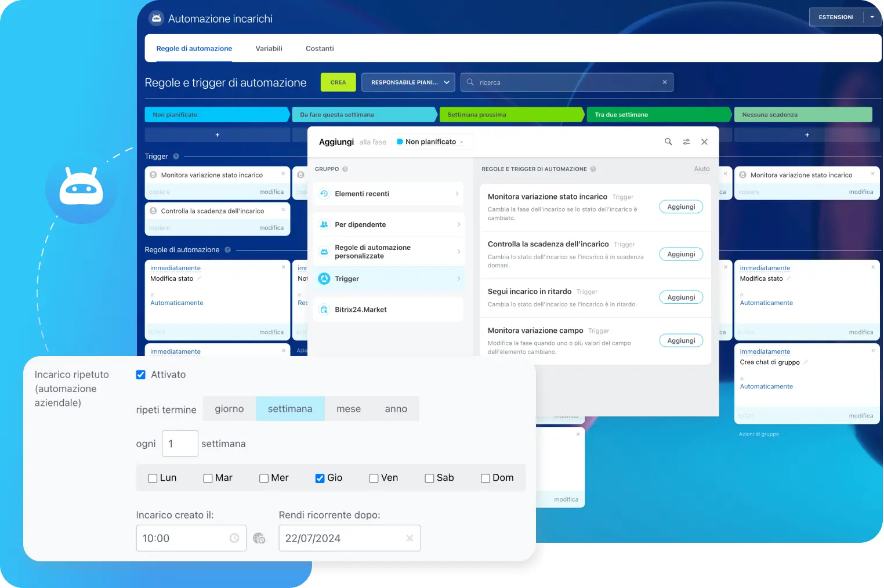Click help icon next to Trigger heading
The height and width of the screenshot is (588, 884).
coord(176,157)
